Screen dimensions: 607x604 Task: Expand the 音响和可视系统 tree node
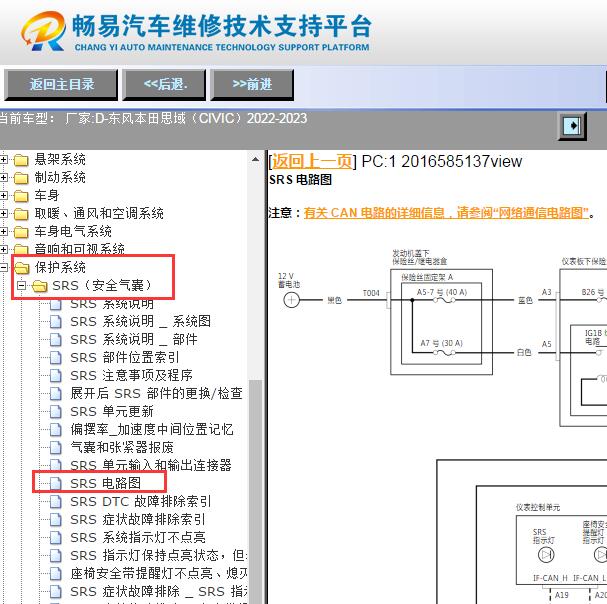pyautogui.click(x=3, y=249)
